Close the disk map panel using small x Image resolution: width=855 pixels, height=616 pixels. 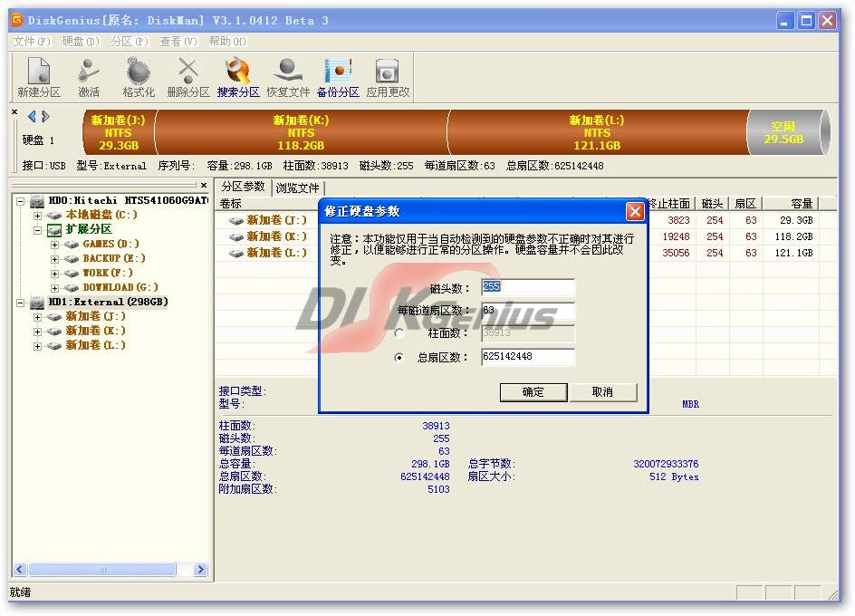[14, 111]
